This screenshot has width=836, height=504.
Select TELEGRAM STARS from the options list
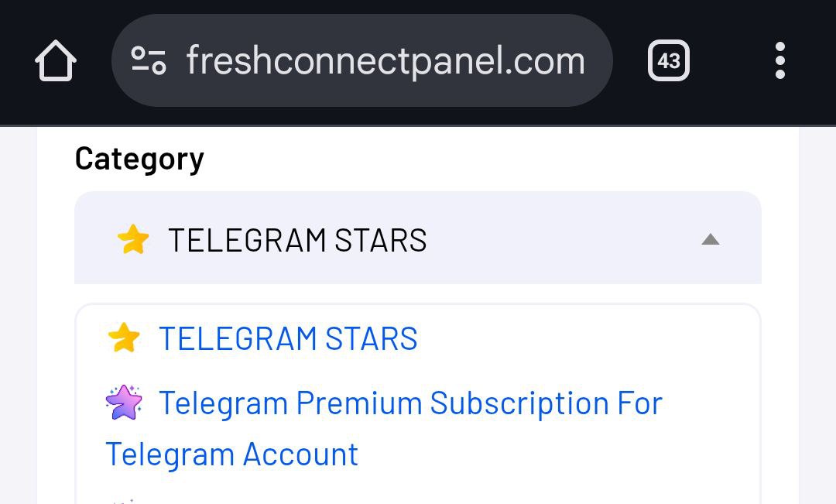pos(288,338)
